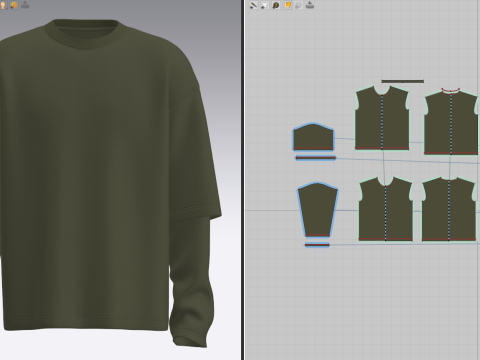The image size is (480, 360).
Task: Select lower back bodice pattern piece
Action: pos(449,209)
